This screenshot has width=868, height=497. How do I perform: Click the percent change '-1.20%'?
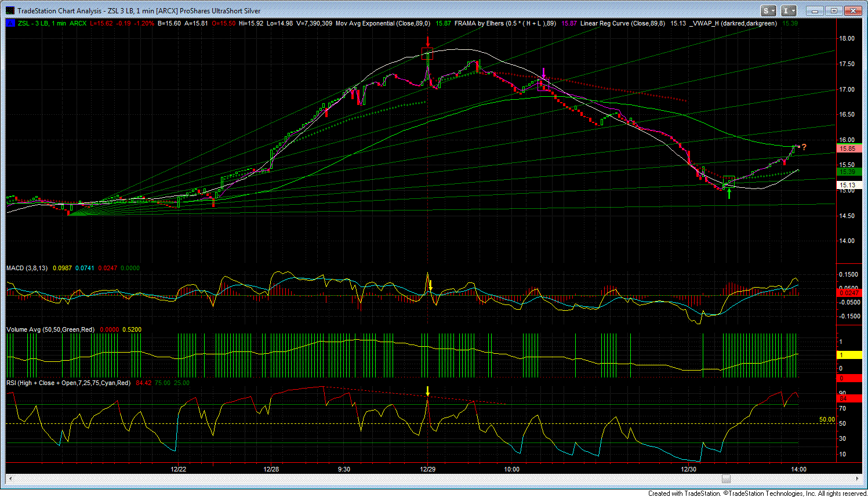tap(144, 24)
